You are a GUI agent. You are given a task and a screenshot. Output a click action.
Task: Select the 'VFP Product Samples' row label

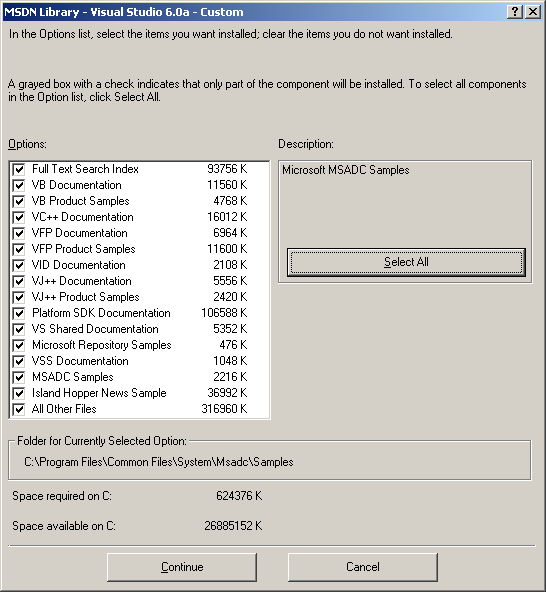[x=83, y=249]
